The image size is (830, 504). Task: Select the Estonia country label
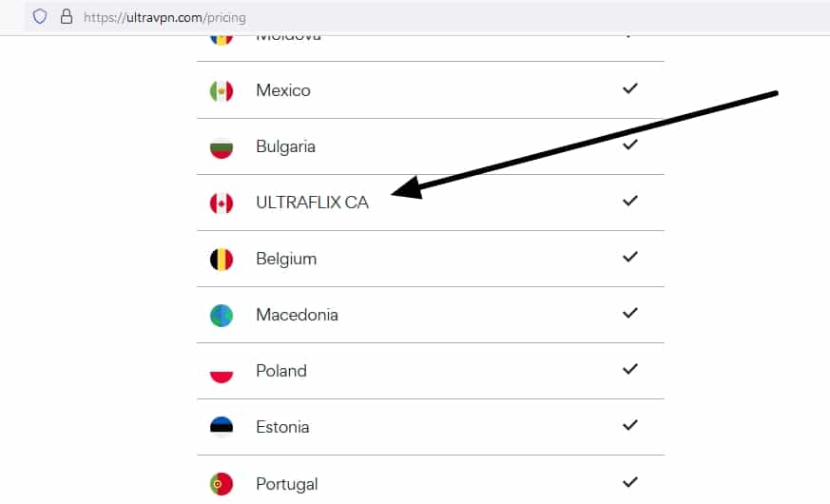tap(282, 427)
